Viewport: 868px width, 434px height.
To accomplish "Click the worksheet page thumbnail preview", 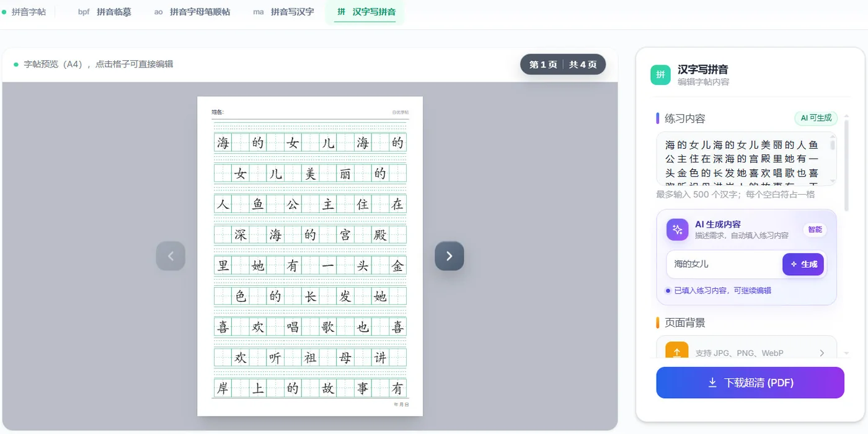I will click(x=310, y=256).
